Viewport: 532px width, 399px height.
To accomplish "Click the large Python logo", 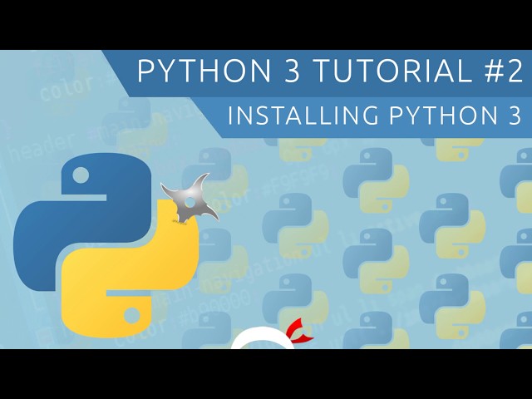I will coord(106,245).
